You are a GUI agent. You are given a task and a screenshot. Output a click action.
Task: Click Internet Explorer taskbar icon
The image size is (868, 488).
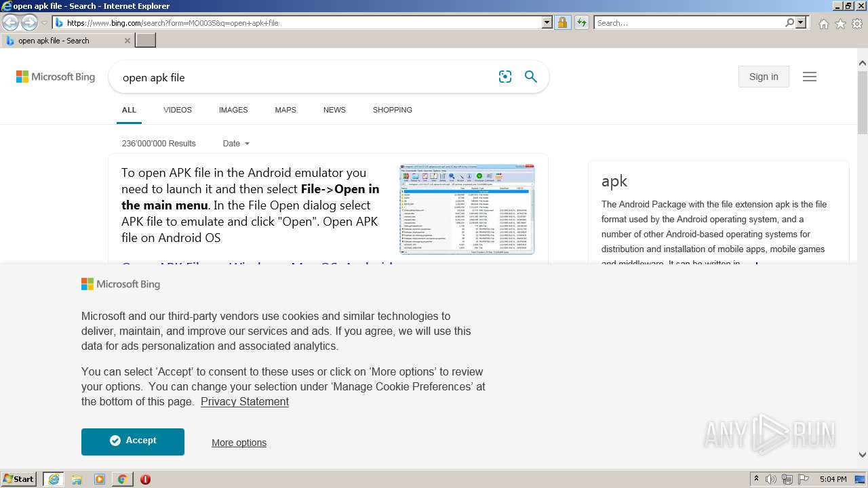click(53, 479)
